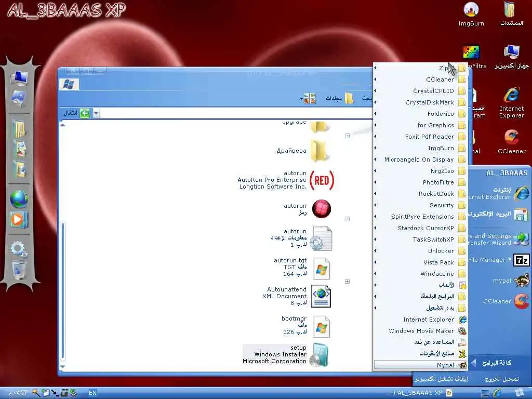This screenshot has width=532, height=399.
Task: Open Files and Settings Transfer Wizard item
Action: coord(498,239)
